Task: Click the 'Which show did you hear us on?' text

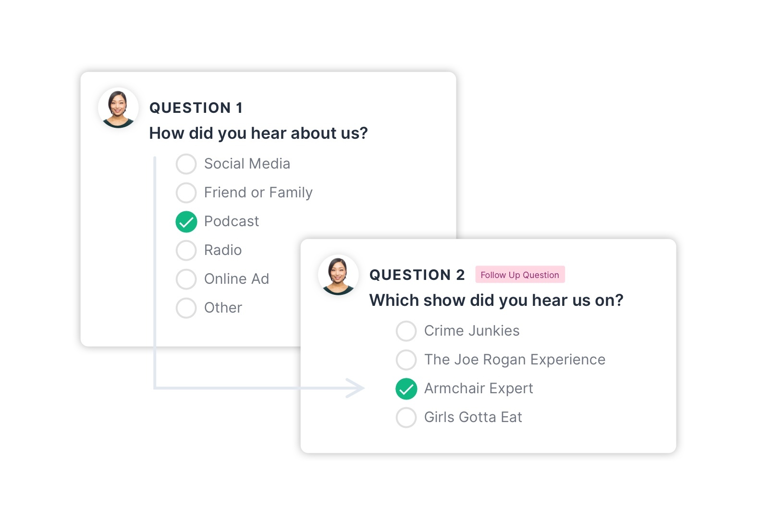Action: 496,300
